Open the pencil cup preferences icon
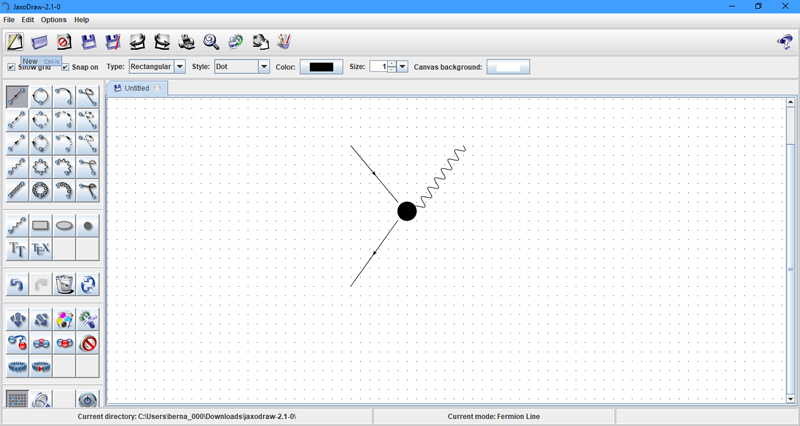The width and height of the screenshot is (800, 426). click(x=284, y=42)
